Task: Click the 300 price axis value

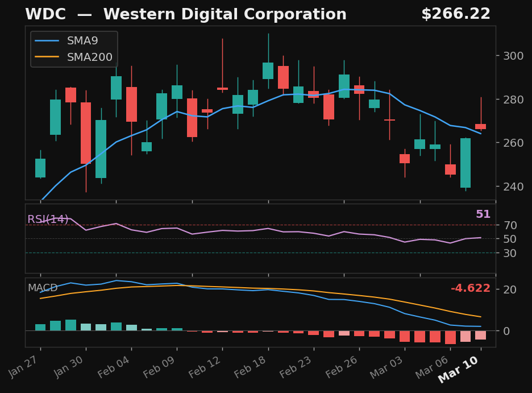Action: [514, 56]
